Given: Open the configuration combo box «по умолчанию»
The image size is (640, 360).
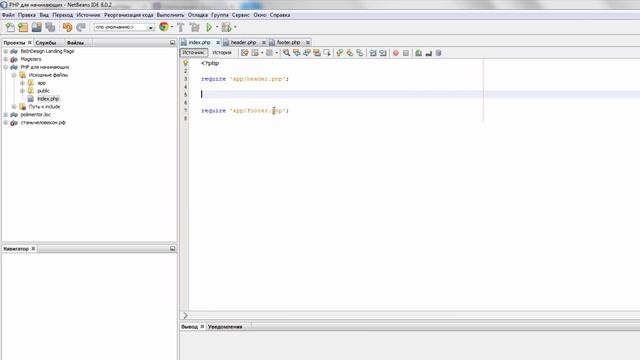Looking at the screenshot, I should pos(124,27).
